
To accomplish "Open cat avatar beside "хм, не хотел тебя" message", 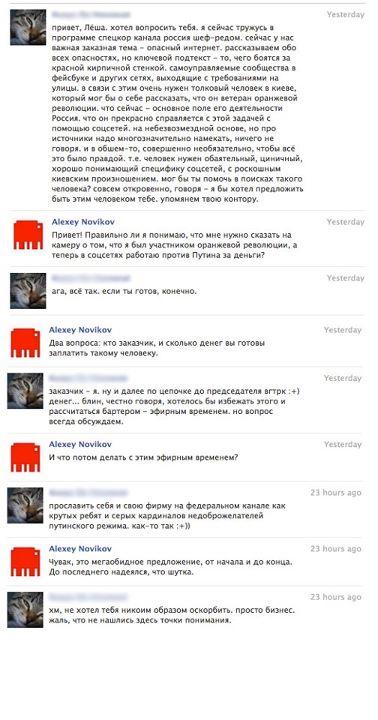I will tap(25, 610).
